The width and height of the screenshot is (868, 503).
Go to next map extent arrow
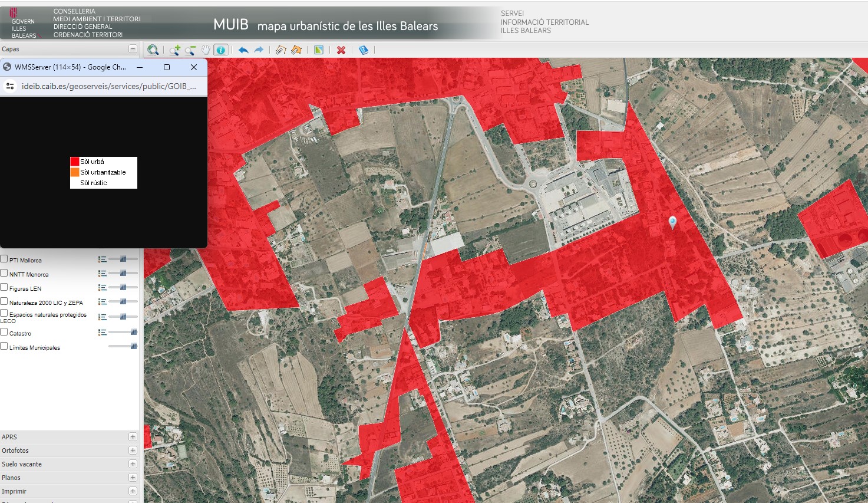click(259, 50)
